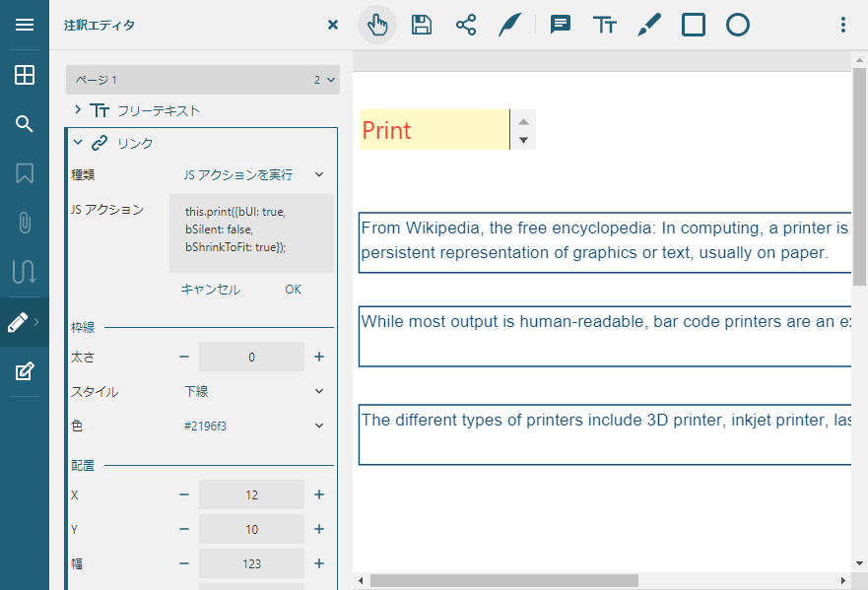Open the more options kebab menu

tap(842, 25)
